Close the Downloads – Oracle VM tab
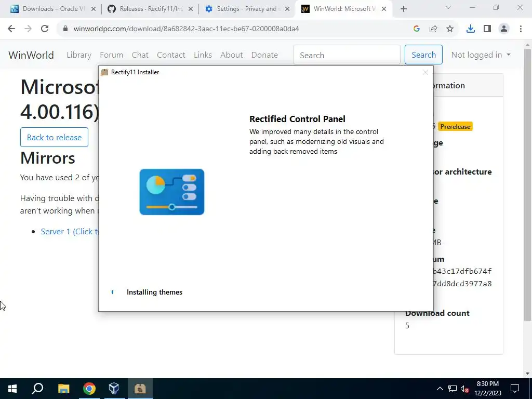532x399 pixels. pyautogui.click(x=94, y=9)
